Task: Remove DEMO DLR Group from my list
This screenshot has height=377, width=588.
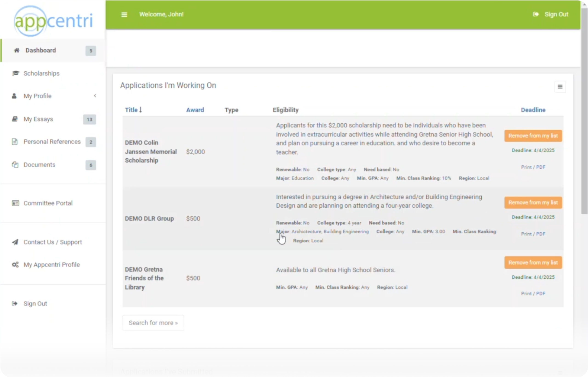Action: pyautogui.click(x=533, y=202)
